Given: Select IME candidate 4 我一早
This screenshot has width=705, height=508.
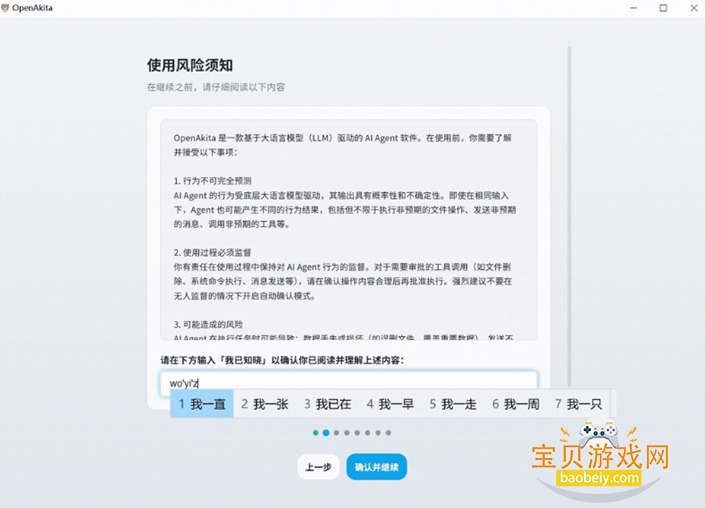Looking at the screenshot, I should [x=390, y=404].
